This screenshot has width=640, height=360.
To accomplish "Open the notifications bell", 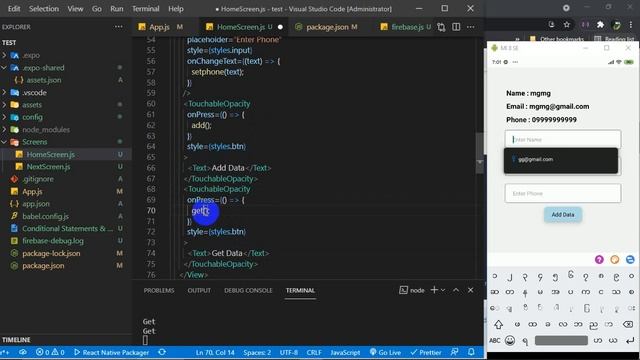I will [471, 352].
